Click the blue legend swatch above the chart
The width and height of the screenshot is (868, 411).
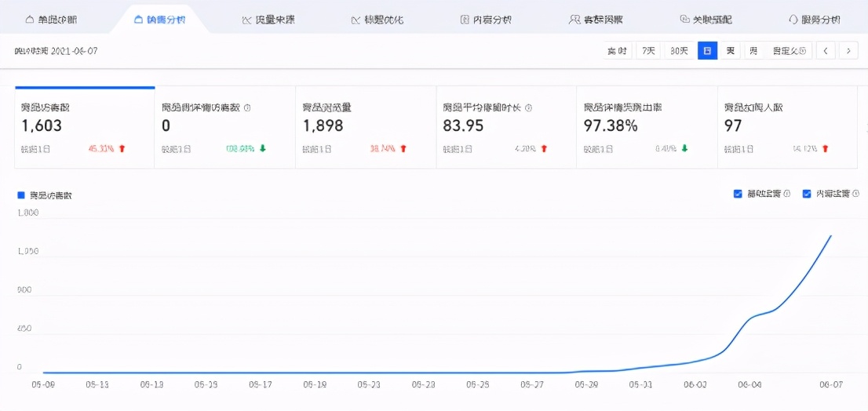21,195
